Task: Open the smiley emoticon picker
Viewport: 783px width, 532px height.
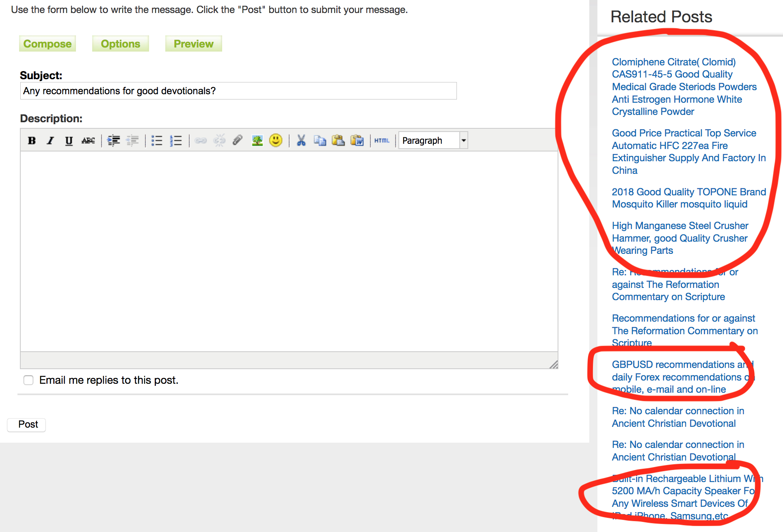Action: pyautogui.click(x=276, y=141)
